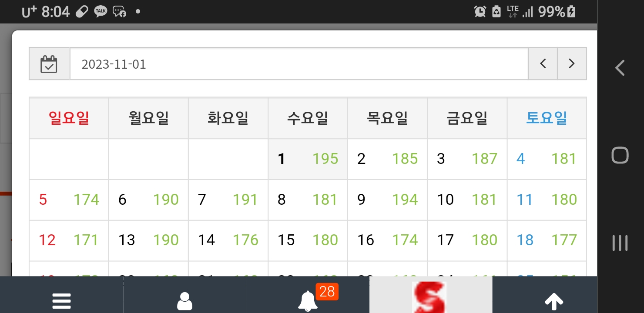
Task: Click the date field showing 2023-11-01
Action: 299,64
